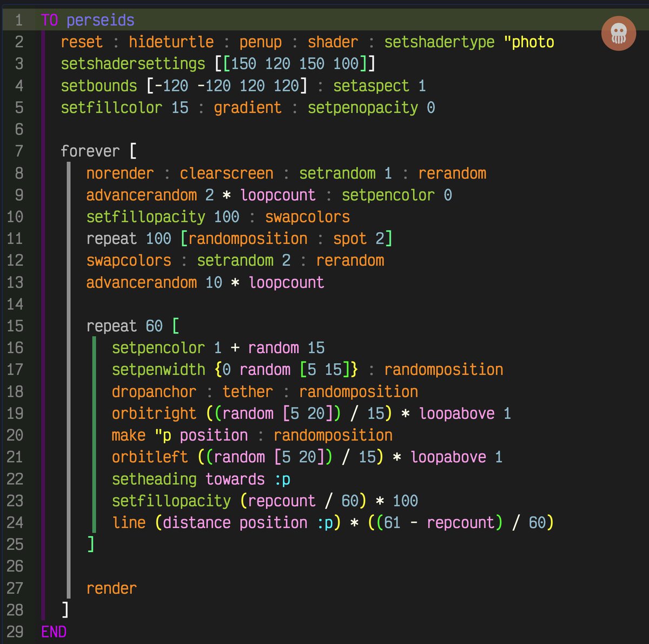Click the "END" keyword

point(54,632)
